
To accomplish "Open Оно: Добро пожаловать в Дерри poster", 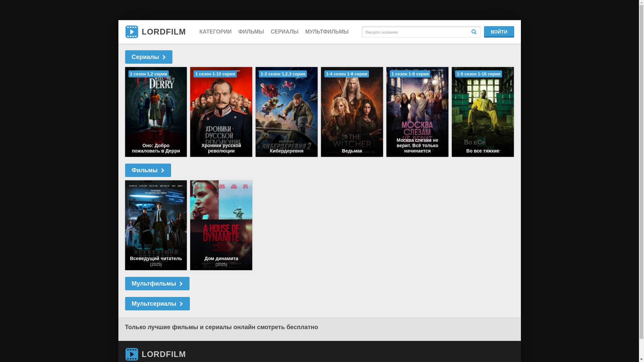I will click(156, 112).
